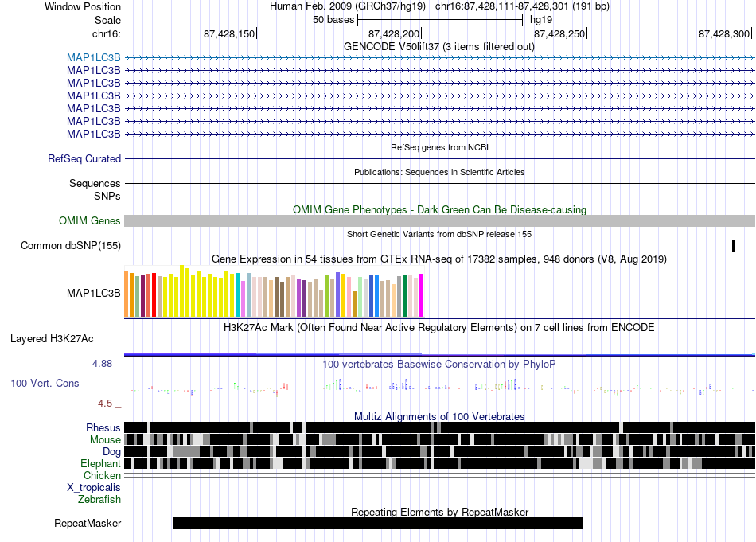Select the OMIM Genes track label
Screen dimensions: 756x542
point(90,220)
